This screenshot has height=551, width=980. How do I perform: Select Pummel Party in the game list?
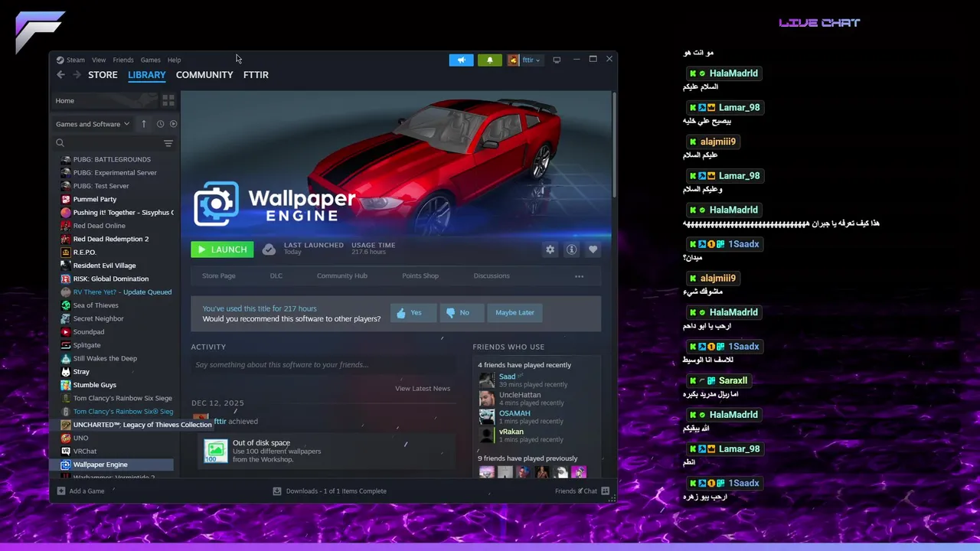coord(95,199)
